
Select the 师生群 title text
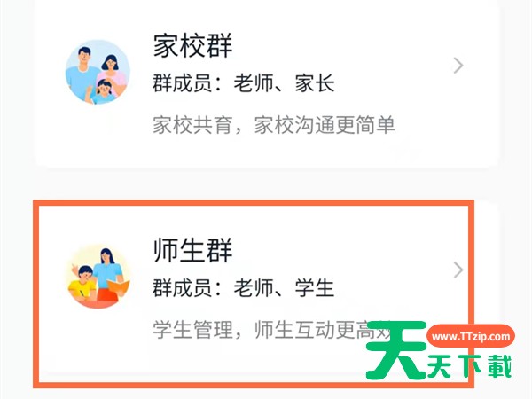(192, 250)
